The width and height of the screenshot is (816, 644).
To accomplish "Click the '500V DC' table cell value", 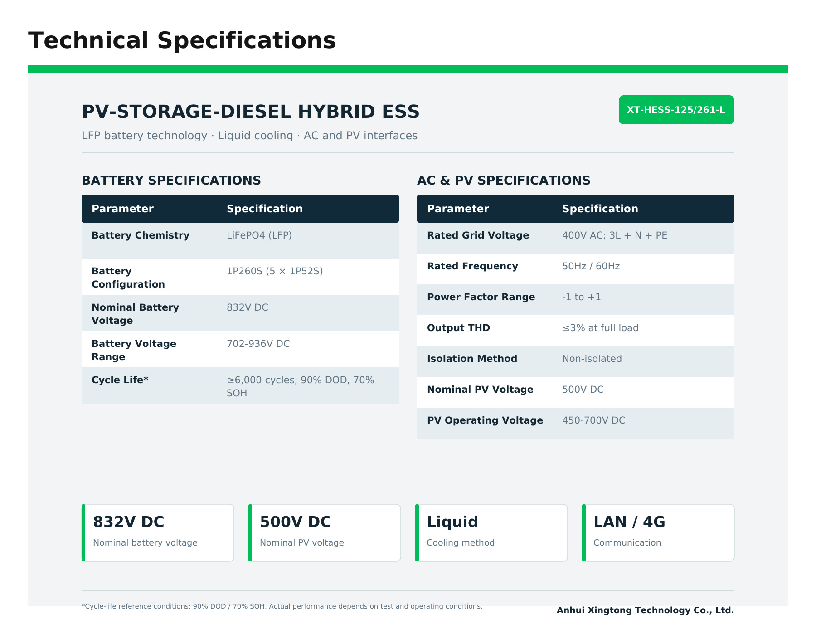I will pyautogui.click(x=583, y=390).
